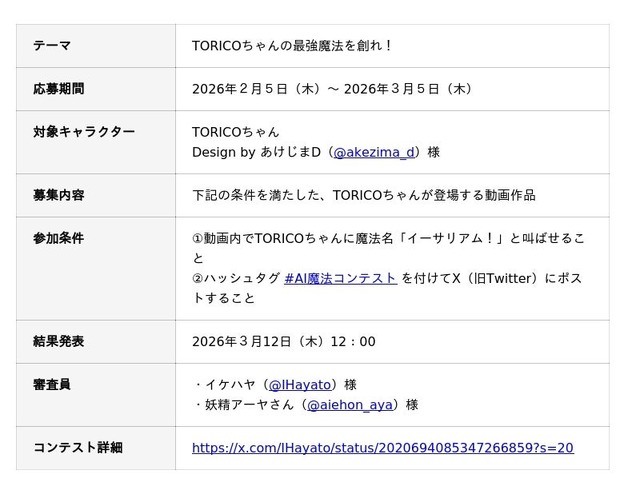Select the 対象キャラクター header cell
The width and height of the screenshot is (640, 494).
coord(84,132)
